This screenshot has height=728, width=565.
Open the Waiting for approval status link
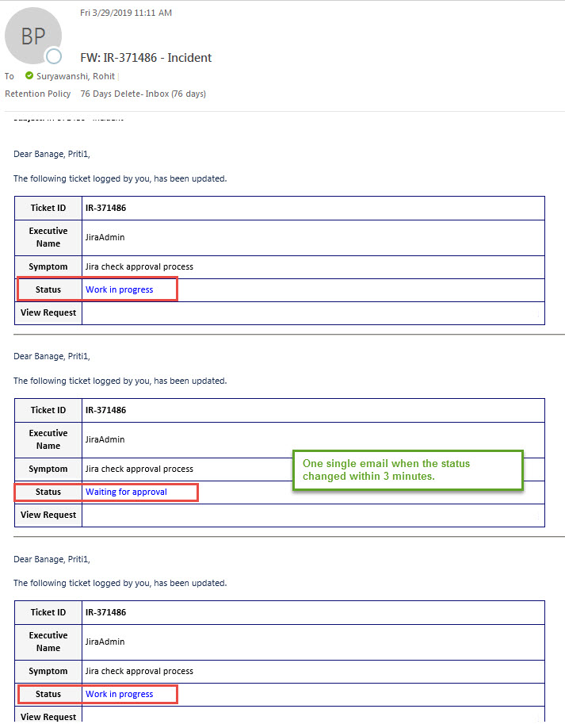tap(126, 492)
